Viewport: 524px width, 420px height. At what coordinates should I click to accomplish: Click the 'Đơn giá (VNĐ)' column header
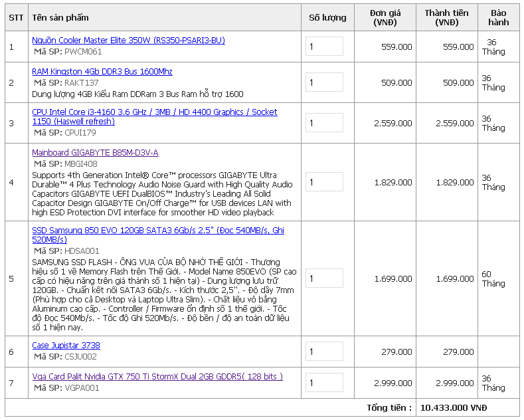click(x=385, y=18)
